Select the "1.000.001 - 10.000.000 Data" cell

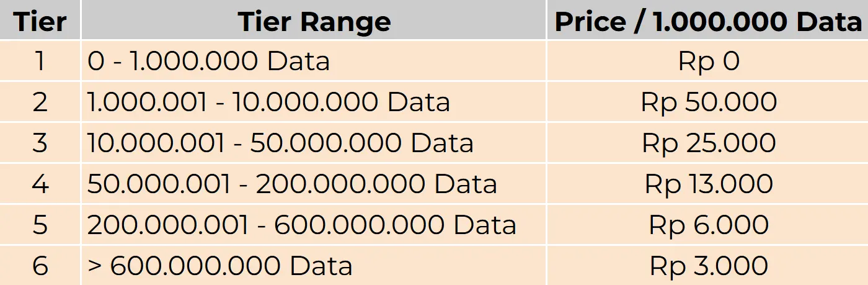pyautogui.click(x=268, y=102)
